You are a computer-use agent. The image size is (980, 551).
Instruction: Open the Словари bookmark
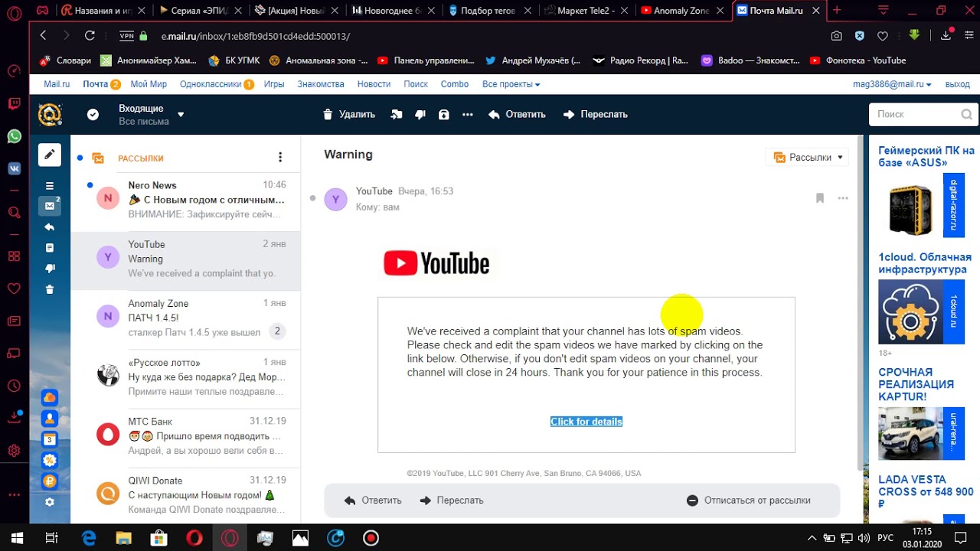(64, 60)
